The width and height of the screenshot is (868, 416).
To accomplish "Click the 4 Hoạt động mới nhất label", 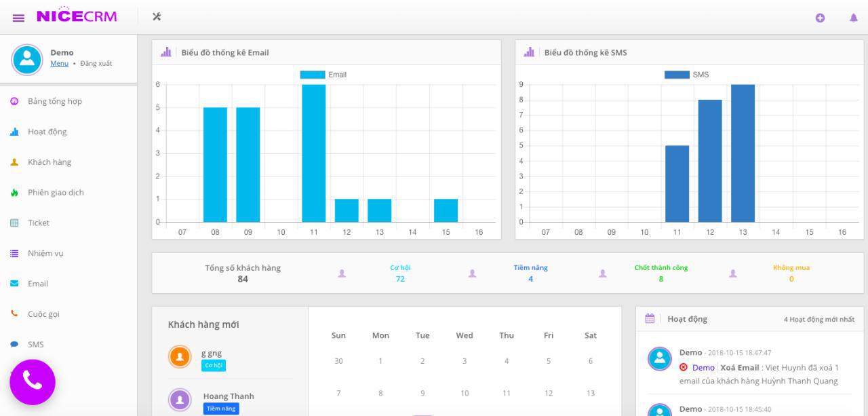I will (x=818, y=319).
